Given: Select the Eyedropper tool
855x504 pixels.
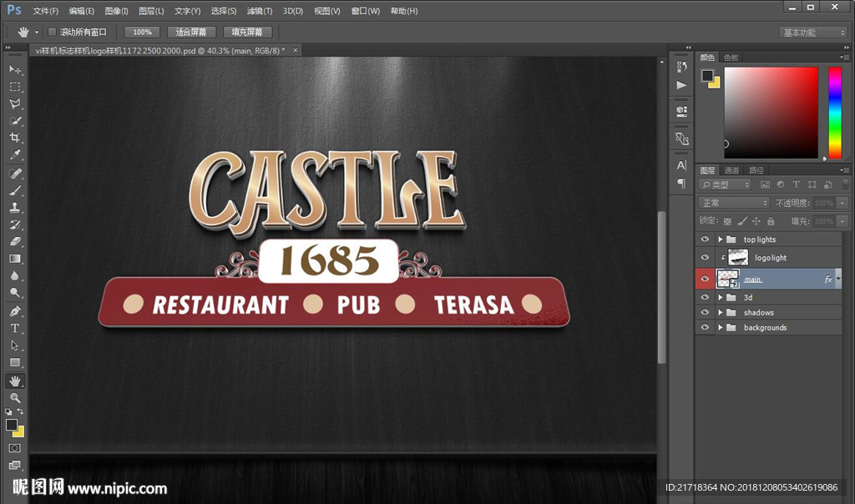Looking at the screenshot, I should 15,156.
